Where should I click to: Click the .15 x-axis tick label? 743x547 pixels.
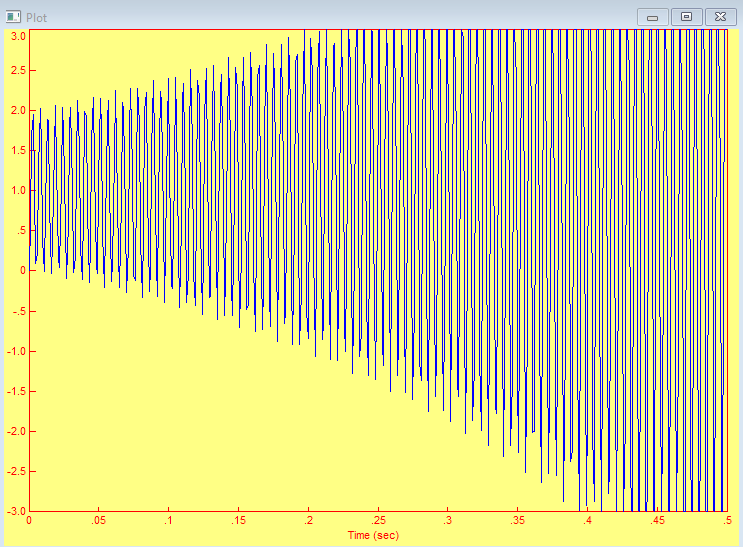pos(238,521)
